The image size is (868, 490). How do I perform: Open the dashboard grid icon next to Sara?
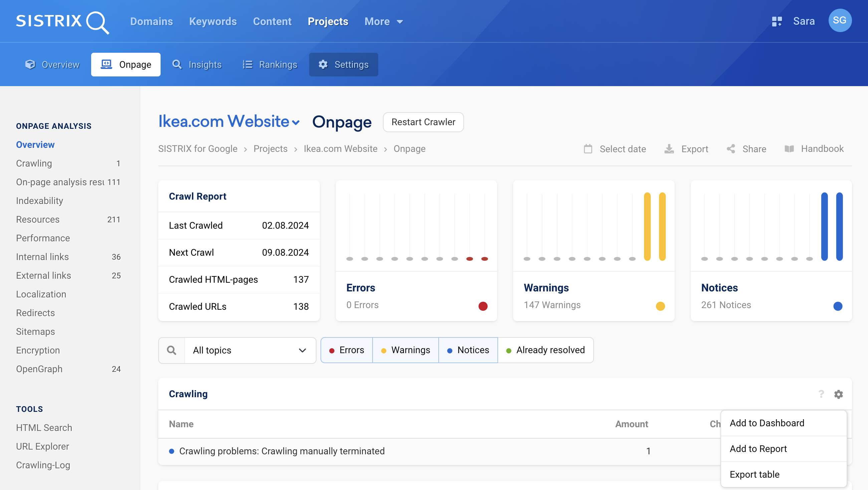tap(777, 22)
